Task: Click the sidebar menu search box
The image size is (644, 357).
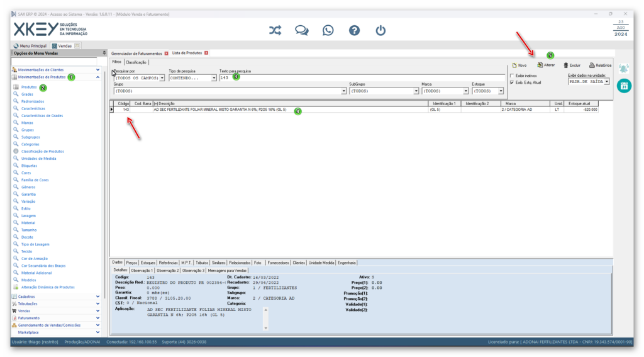Action: (54, 61)
